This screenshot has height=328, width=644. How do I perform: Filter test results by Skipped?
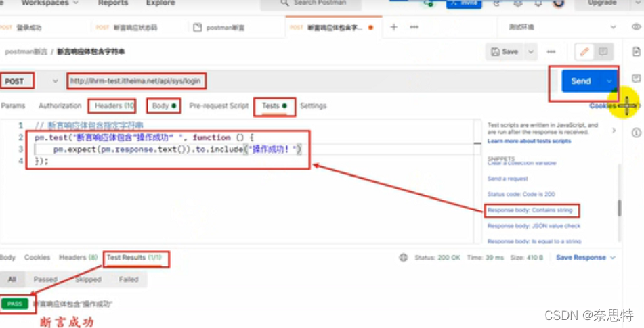[88, 279]
